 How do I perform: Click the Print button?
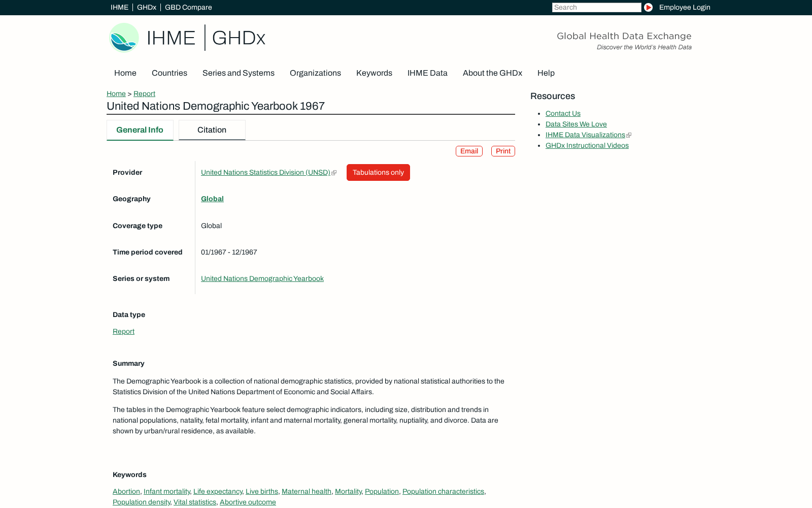tap(503, 151)
